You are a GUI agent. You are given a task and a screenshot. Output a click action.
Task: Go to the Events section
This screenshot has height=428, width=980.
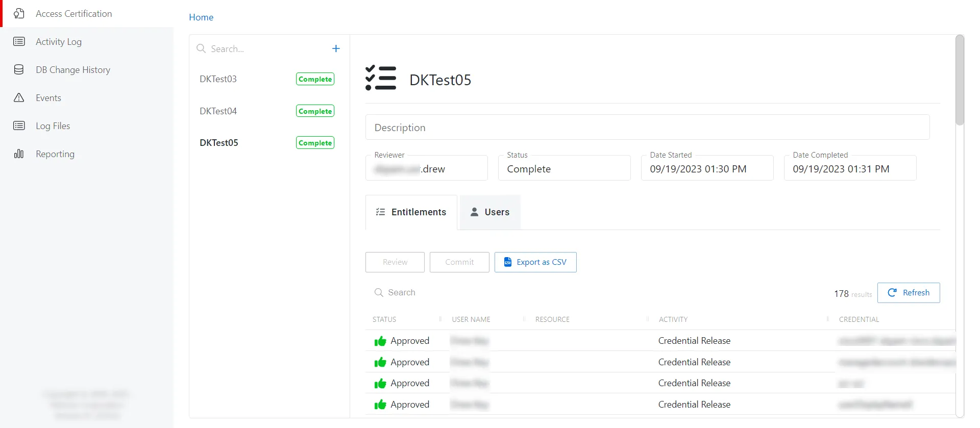87,98
